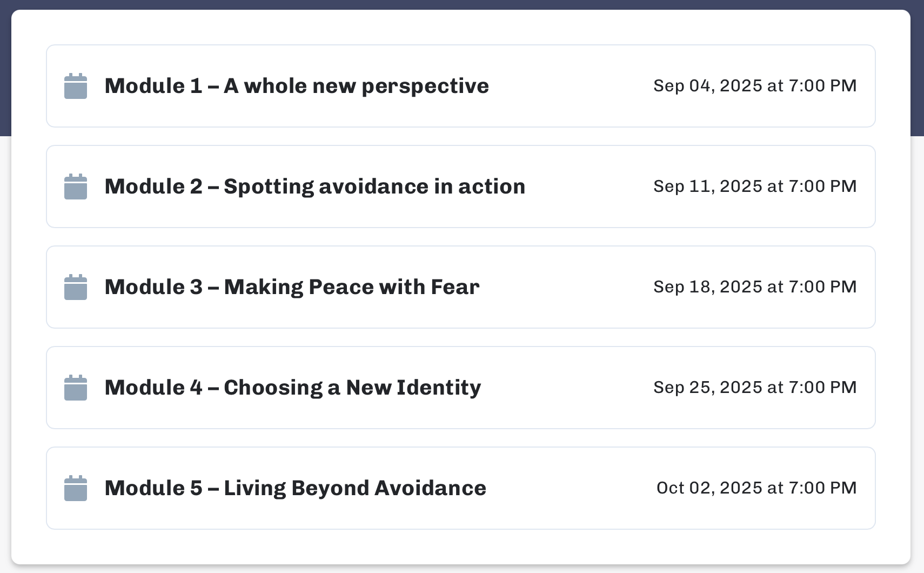924x573 pixels.
Task: Open Module 5 – Living Beyond Avoidance title
Action: click(296, 488)
